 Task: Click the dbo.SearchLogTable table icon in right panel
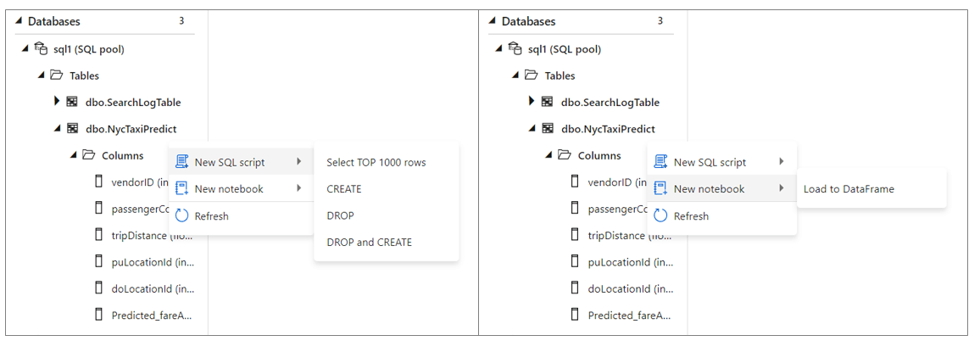tap(549, 102)
